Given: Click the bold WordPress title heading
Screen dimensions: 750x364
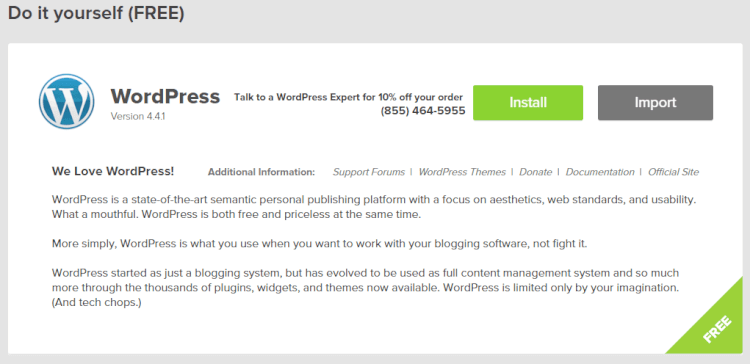Looking at the screenshot, I should click(x=165, y=97).
